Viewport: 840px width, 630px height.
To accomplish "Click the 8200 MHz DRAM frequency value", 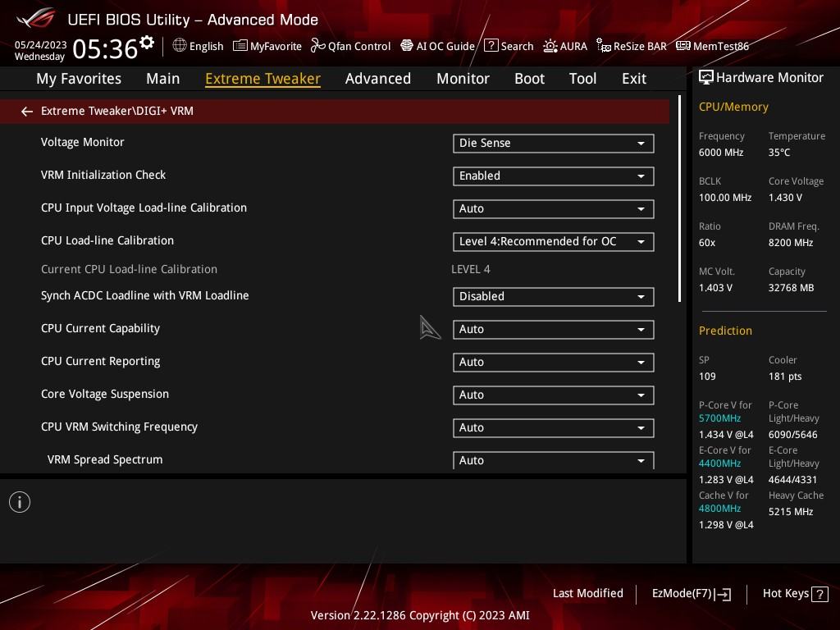I will [x=791, y=243].
